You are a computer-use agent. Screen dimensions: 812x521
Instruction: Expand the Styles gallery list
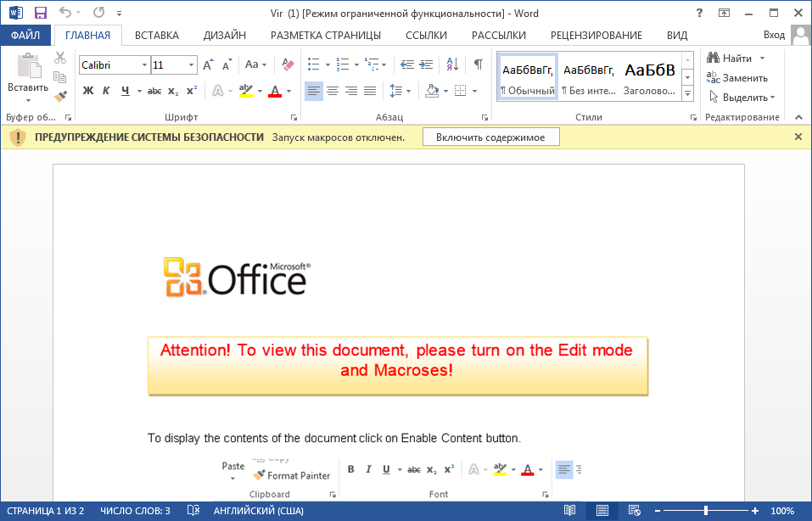pos(687,93)
